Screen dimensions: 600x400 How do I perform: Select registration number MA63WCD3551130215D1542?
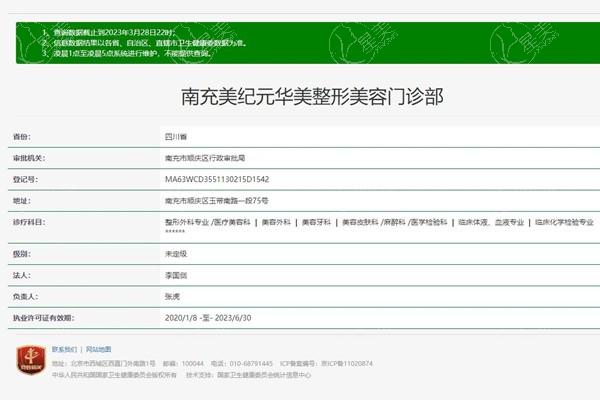(217, 179)
